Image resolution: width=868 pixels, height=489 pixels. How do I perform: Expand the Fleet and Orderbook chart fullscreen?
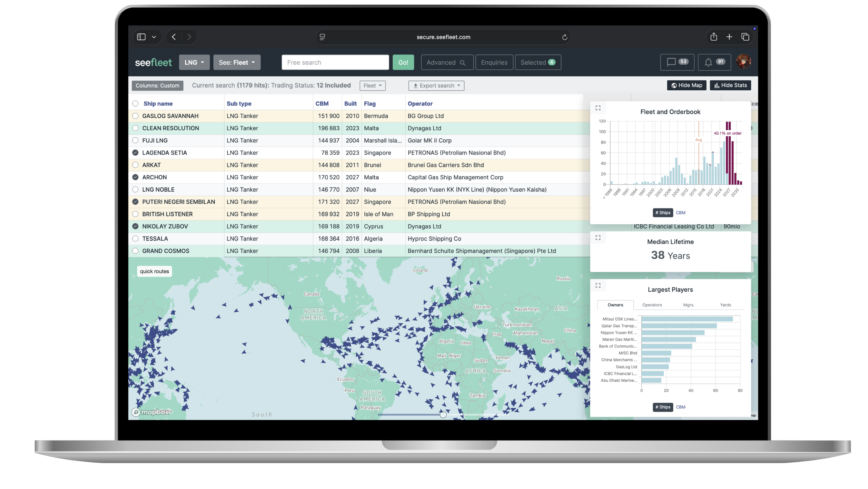598,108
